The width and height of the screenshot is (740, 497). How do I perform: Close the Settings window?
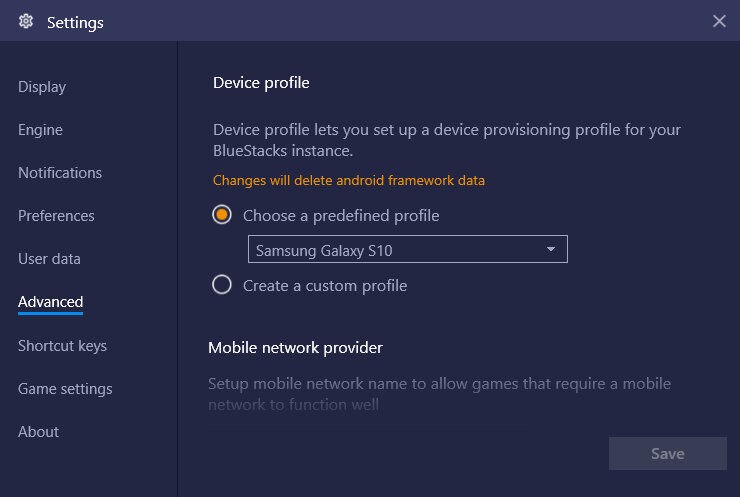click(x=719, y=21)
